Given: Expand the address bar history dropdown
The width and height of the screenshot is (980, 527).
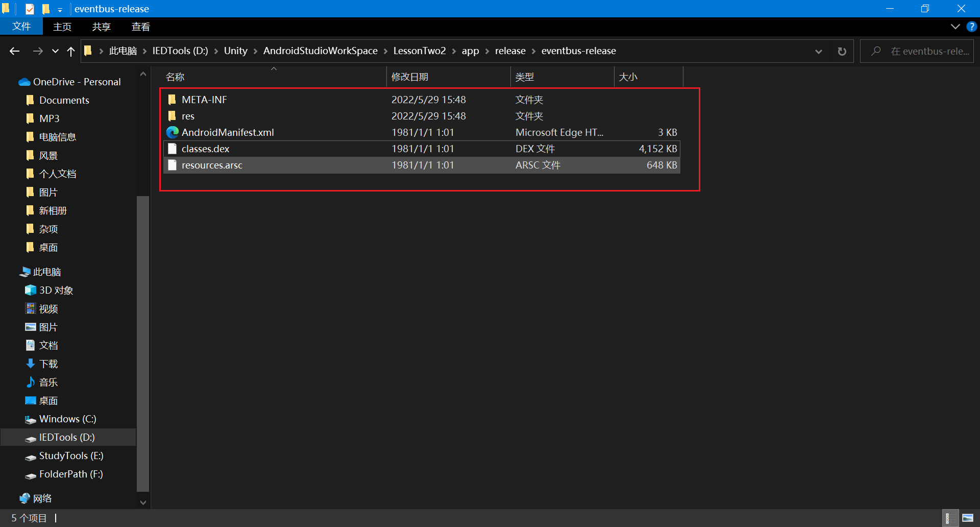Looking at the screenshot, I should 819,51.
